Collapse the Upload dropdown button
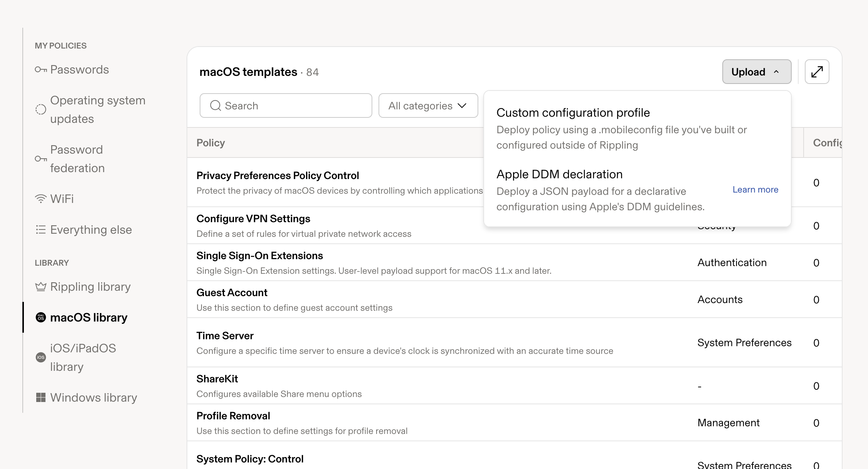This screenshot has height=469, width=868. (757, 72)
